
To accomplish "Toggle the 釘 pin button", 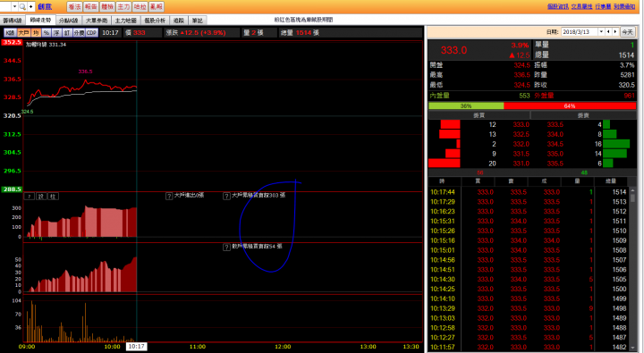I will [x=67, y=32].
